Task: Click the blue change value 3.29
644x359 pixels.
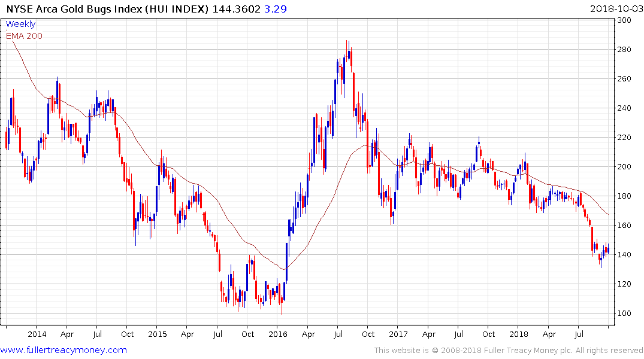Action: 275,8
